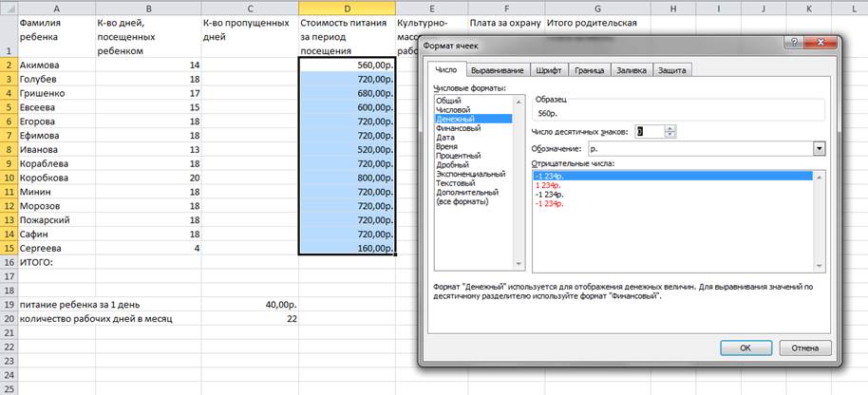
Task: Select row 25 header
Action: [9, 388]
